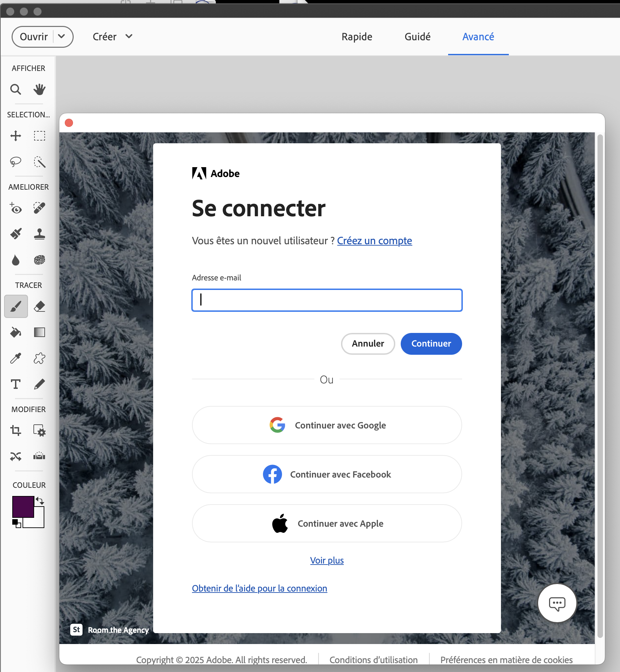Select the Color Picker eyedropper tool
Screen dimensions: 620x672
pos(16,358)
